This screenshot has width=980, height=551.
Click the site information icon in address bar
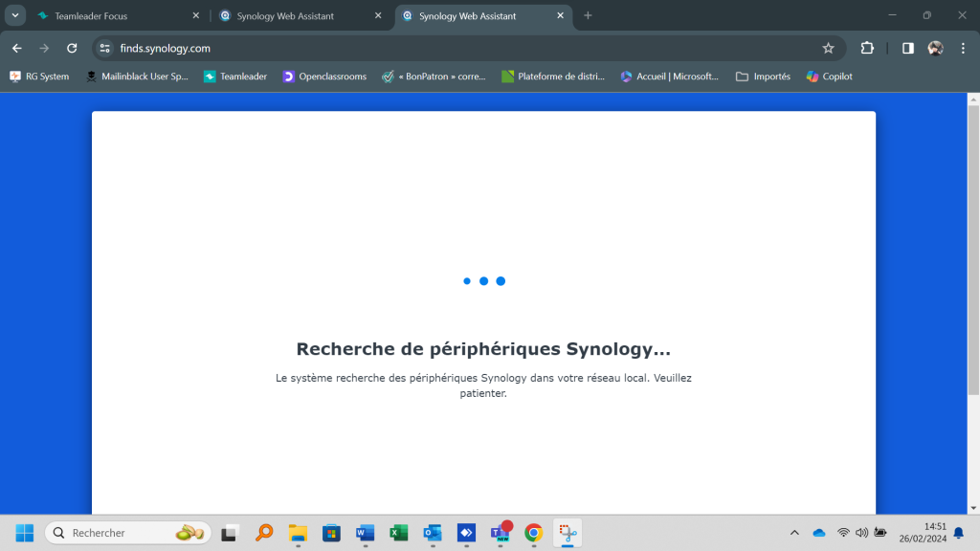tap(105, 48)
